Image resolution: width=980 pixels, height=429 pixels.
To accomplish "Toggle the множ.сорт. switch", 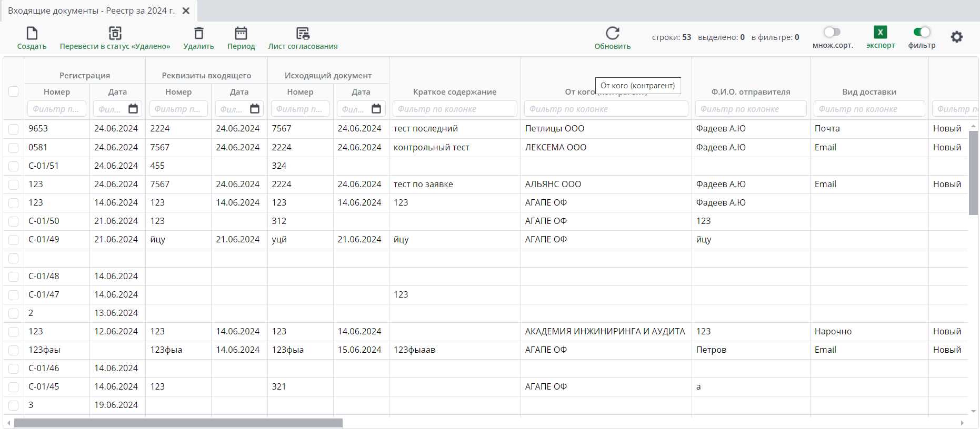I will point(832,32).
